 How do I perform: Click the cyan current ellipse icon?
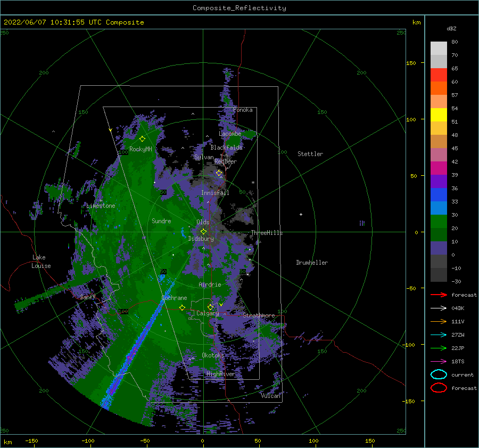(439, 374)
